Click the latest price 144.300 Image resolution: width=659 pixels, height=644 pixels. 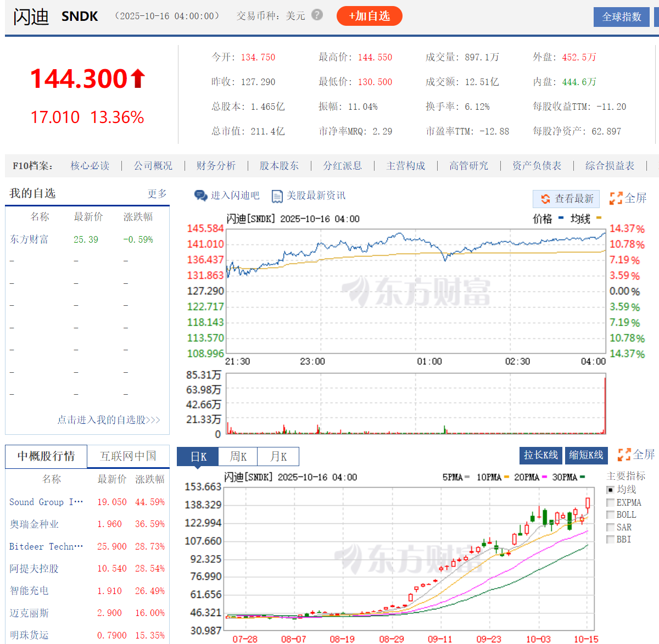[x=79, y=79]
